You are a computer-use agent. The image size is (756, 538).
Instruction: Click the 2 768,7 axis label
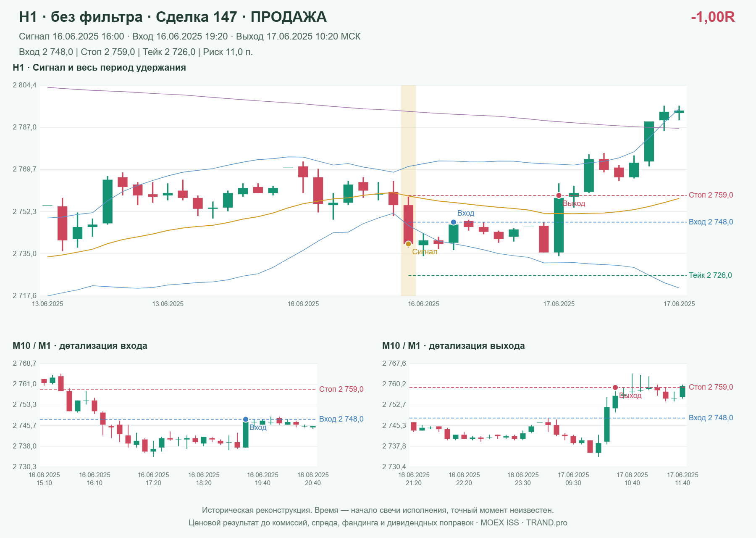[24, 364]
